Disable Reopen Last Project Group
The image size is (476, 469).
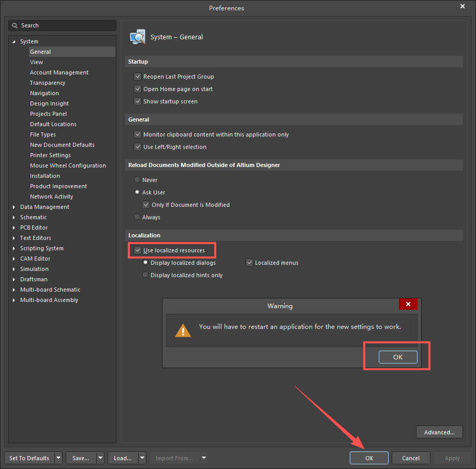(138, 77)
